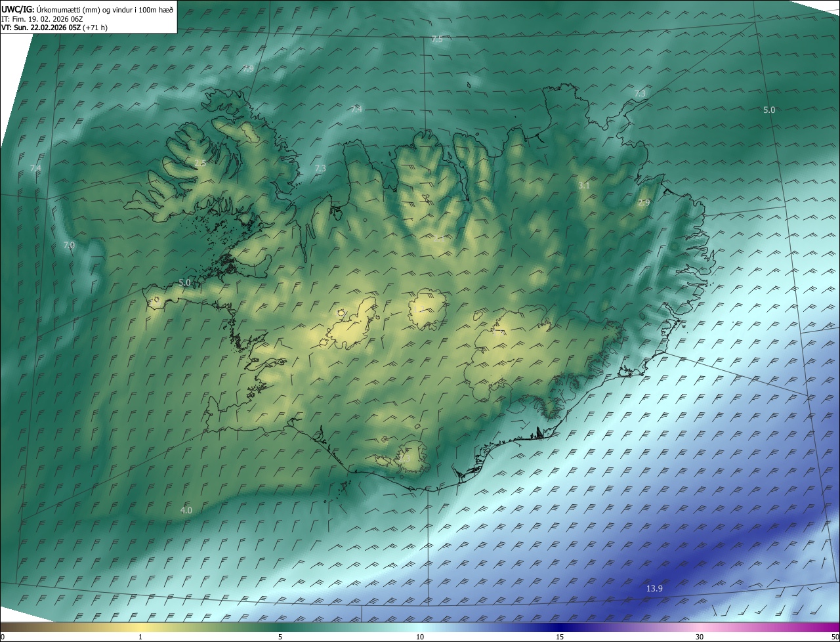Click the 7.5 value label
Viewport: 840px width, 642px height.
[x=437, y=39]
